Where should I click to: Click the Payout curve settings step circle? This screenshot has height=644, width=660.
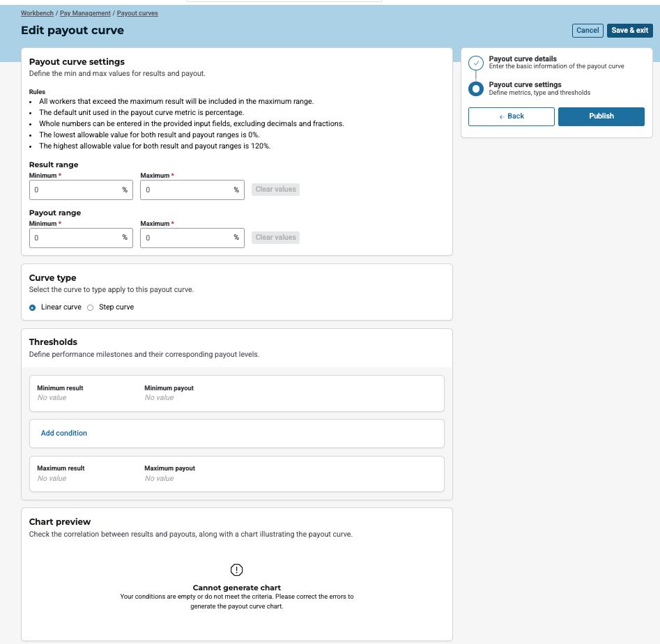[x=476, y=89]
